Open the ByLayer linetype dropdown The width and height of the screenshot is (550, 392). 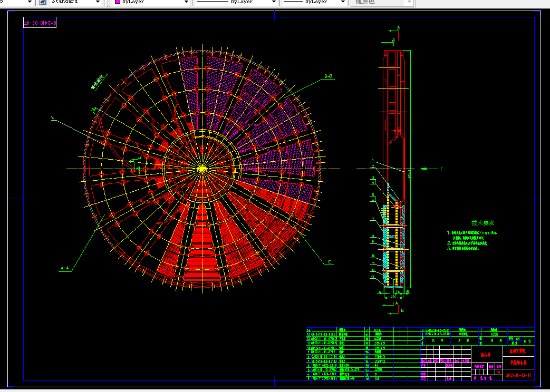274,2
